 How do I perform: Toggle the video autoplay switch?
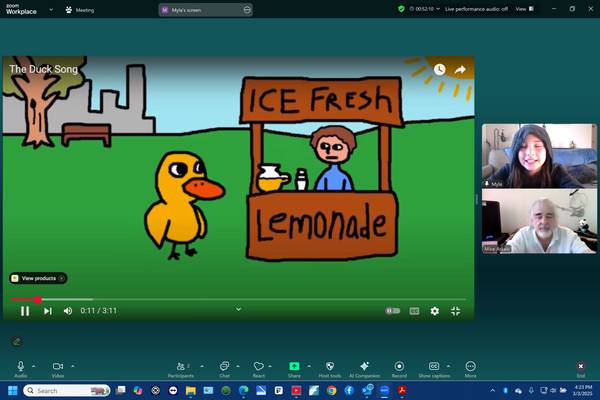393,311
